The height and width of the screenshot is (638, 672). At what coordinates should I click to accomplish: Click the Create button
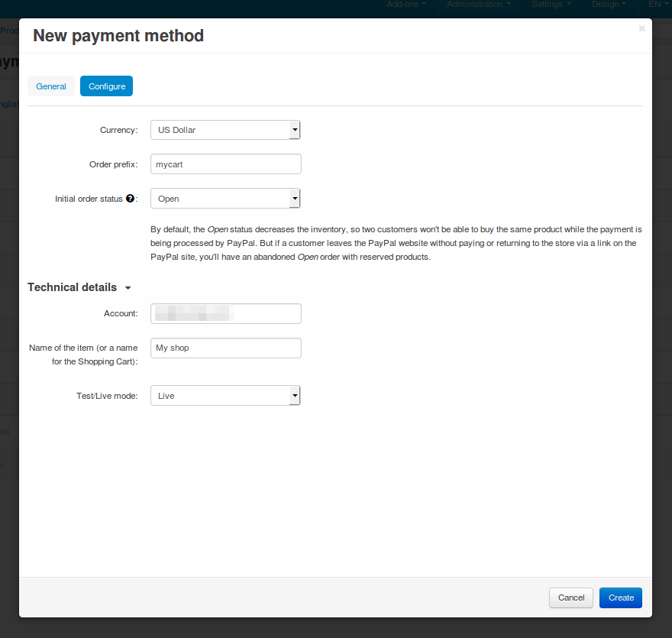(621, 598)
